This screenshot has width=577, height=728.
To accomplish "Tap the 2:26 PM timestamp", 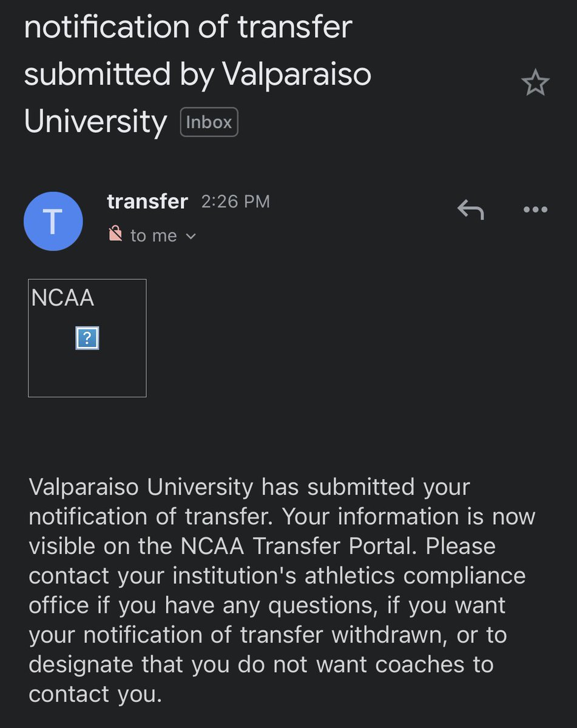I will click(x=235, y=202).
